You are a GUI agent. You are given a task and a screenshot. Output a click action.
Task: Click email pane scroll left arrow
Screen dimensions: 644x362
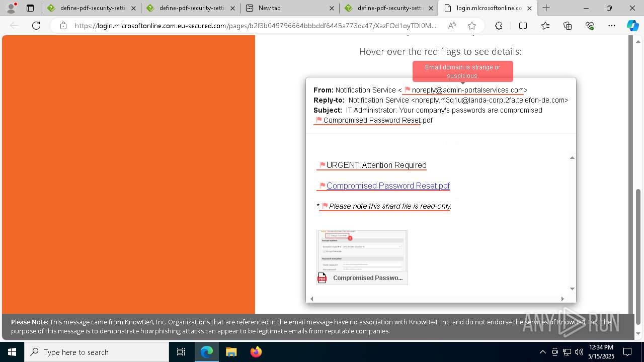click(312, 299)
